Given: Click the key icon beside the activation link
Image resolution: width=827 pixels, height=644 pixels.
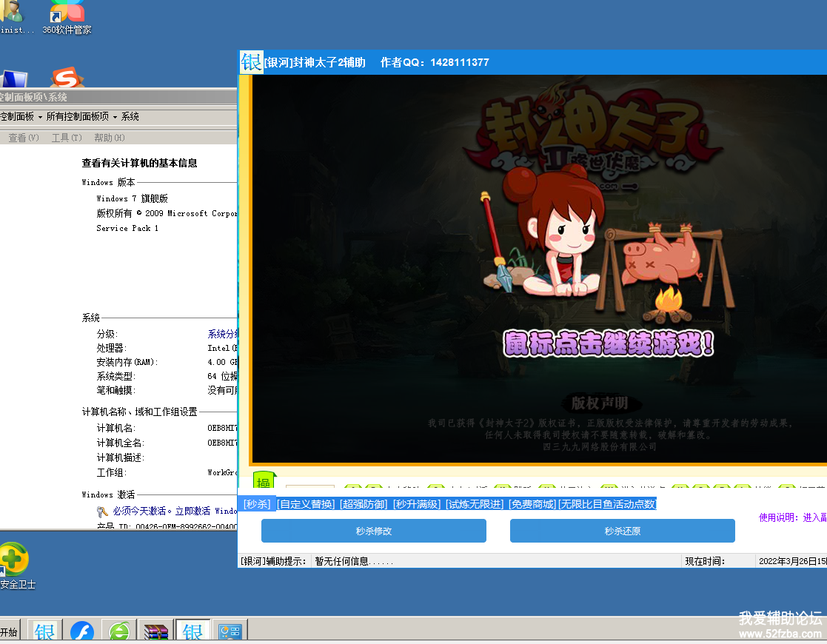Looking at the screenshot, I should tap(102, 511).
